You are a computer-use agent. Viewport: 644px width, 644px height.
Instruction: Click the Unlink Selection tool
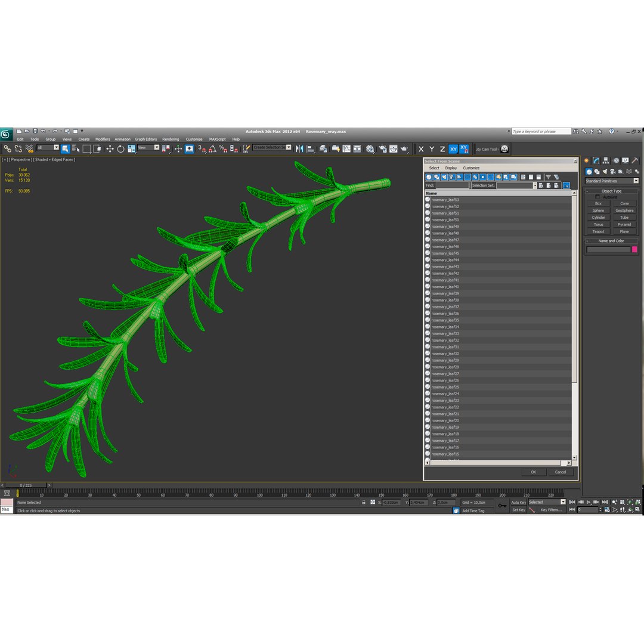(x=18, y=148)
